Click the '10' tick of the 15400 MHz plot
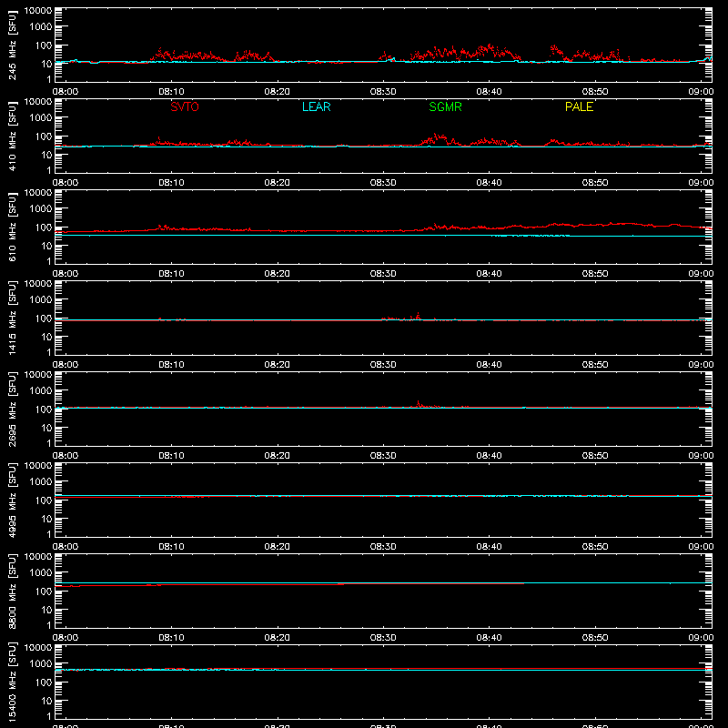The height and width of the screenshot is (728, 728). click(x=47, y=701)
